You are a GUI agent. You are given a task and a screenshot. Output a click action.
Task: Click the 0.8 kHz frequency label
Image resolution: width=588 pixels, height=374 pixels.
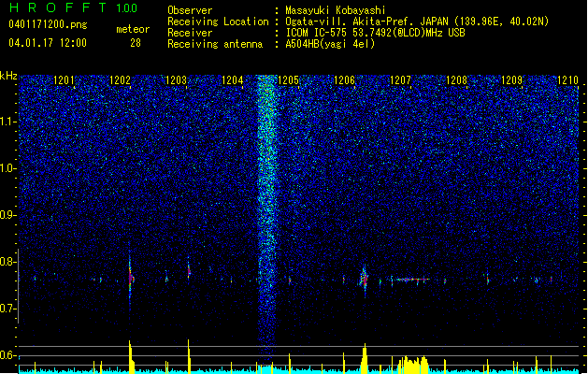click(7, 262)
